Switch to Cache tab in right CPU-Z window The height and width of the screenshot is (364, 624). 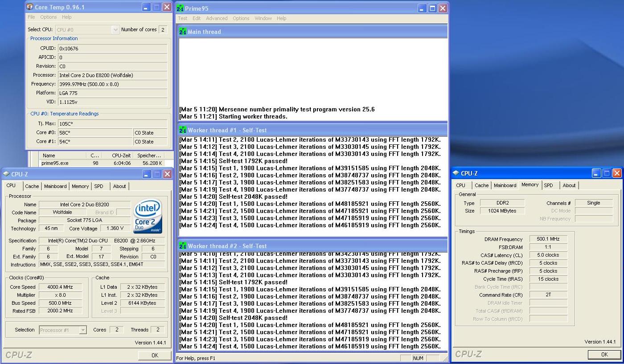[x=481, y=185]
